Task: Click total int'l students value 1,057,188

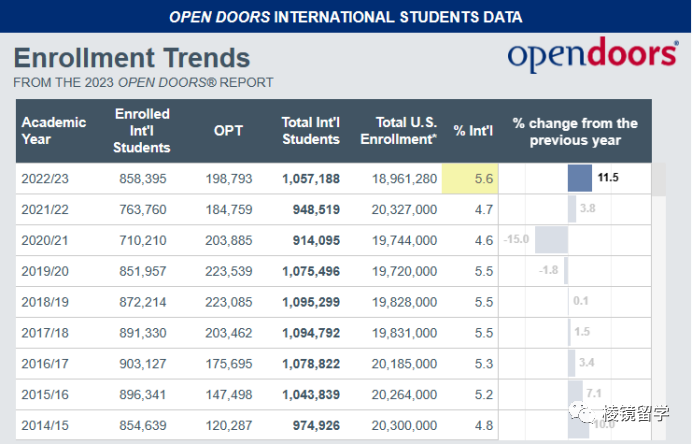Action: click(x=311, y=179)
